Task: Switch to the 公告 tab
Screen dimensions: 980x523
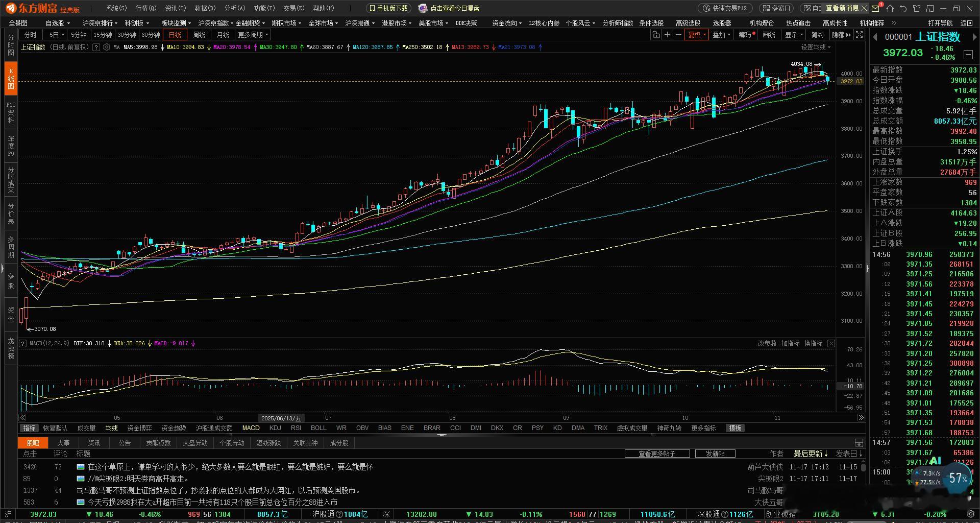Action: 125,443
